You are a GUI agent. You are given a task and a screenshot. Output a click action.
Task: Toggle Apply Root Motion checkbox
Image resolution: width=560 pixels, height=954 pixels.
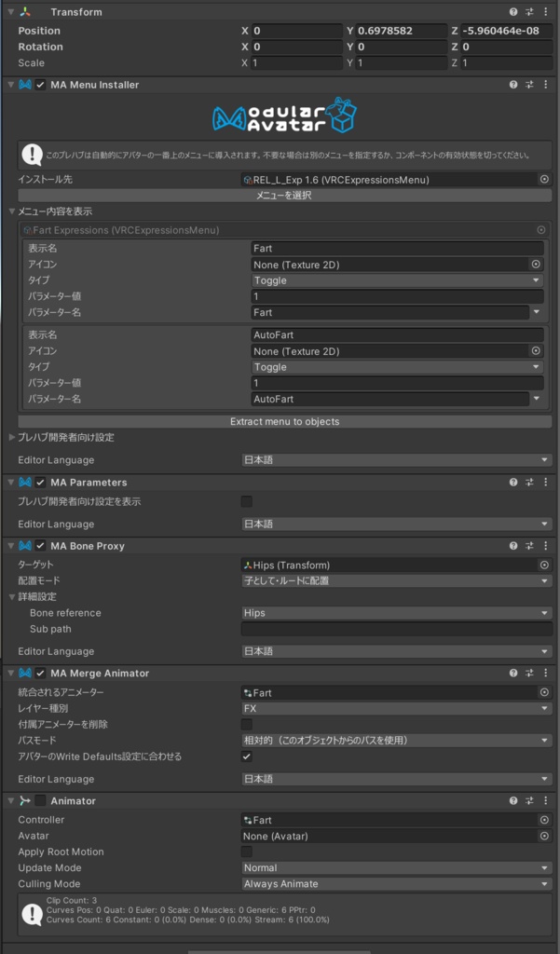247,852
